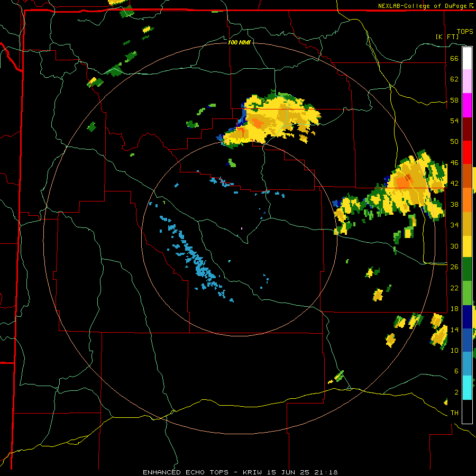Click the bright orange legend swatch
The height and width of the screenshot is (476, 476).
coord(467,199)
